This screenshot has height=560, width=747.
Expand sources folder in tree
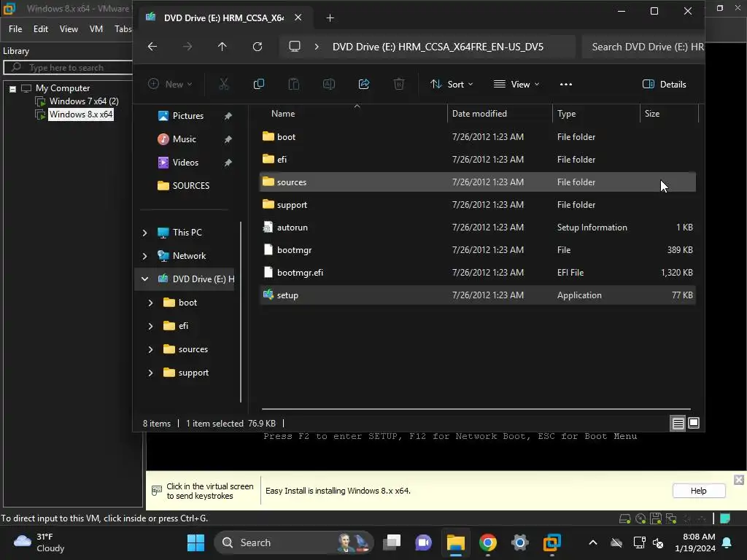(x=150, y=349)
